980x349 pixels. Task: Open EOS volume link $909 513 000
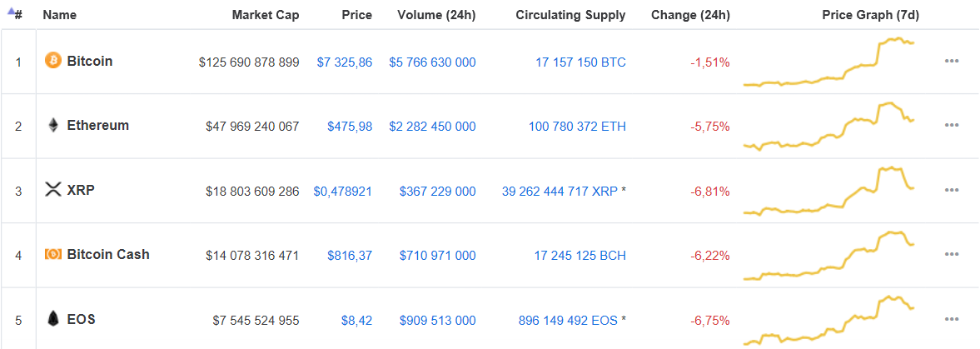[437, 321]
